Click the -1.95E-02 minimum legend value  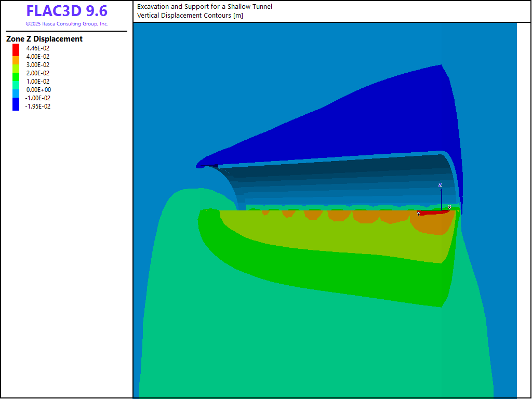coord(38,107)
